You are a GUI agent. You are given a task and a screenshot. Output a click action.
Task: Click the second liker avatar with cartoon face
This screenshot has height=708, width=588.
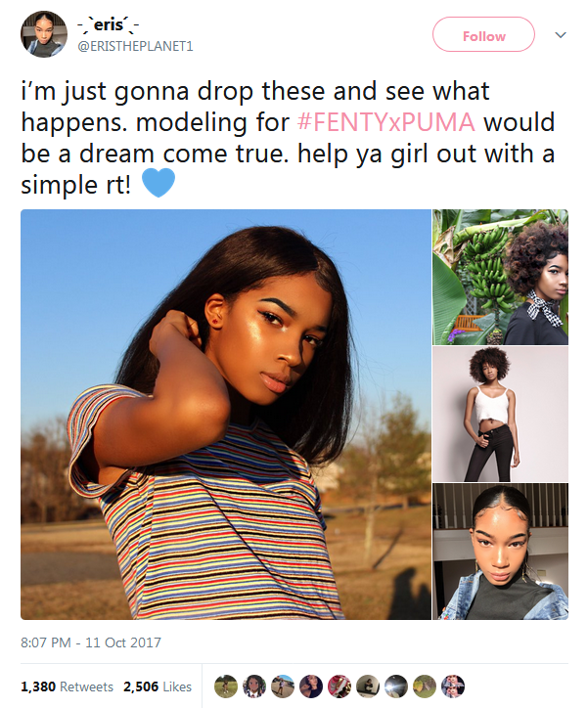click(x=254, y=686)
